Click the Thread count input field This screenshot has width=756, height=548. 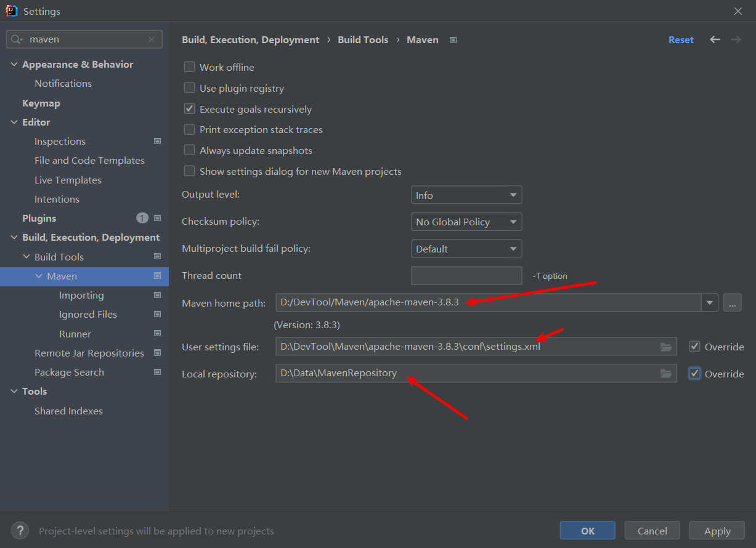click(466, 276)
